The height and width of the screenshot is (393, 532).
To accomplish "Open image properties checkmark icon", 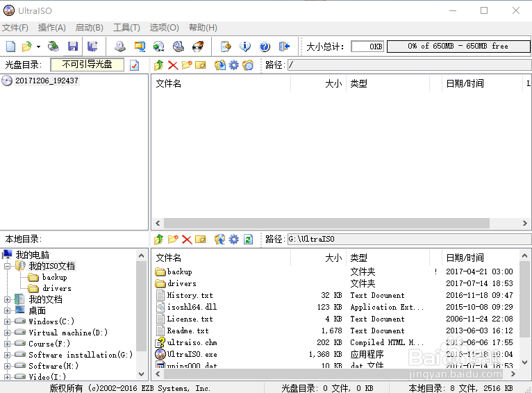I will coord(134,65).
